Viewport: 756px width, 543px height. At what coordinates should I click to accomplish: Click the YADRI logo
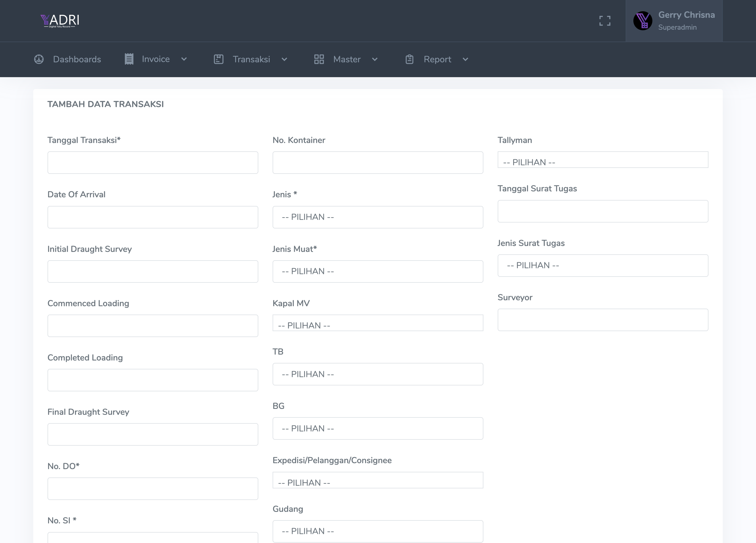point(60,21)
